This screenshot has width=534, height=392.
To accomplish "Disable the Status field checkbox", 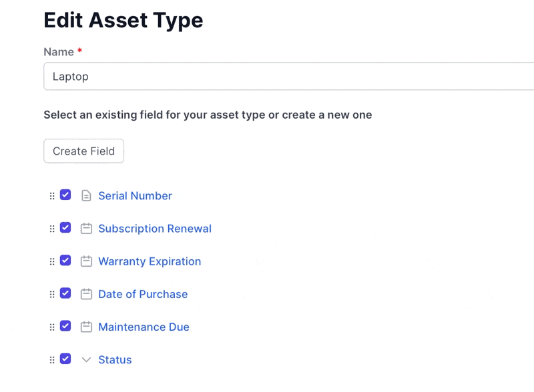I will 65,359.
